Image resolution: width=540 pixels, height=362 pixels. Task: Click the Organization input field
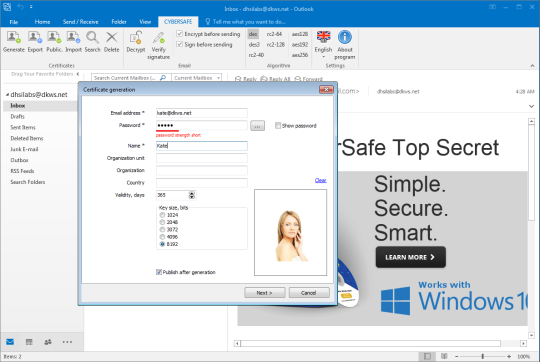201,170
